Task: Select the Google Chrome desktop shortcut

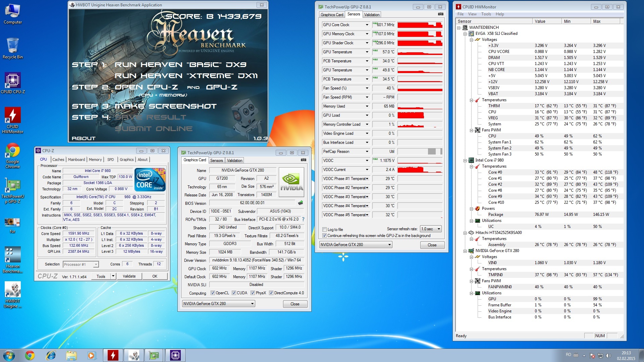Action: (13, 156)
